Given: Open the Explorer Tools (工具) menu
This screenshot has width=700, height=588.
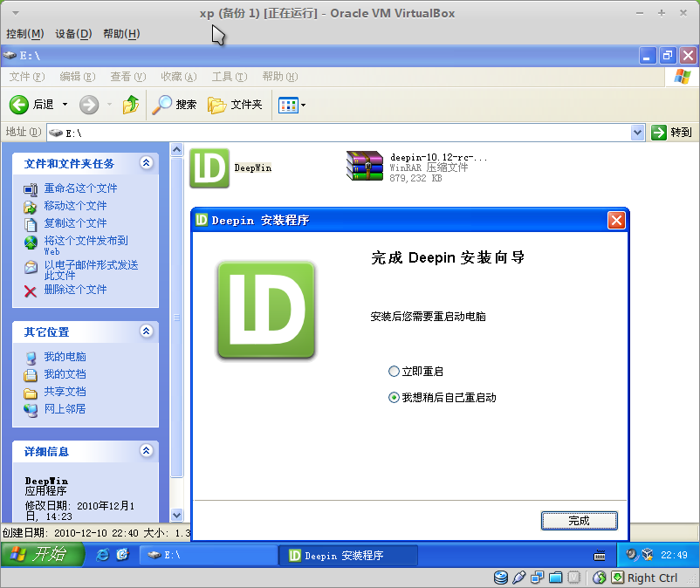Looking at the screenshot, I should (230, 77).
